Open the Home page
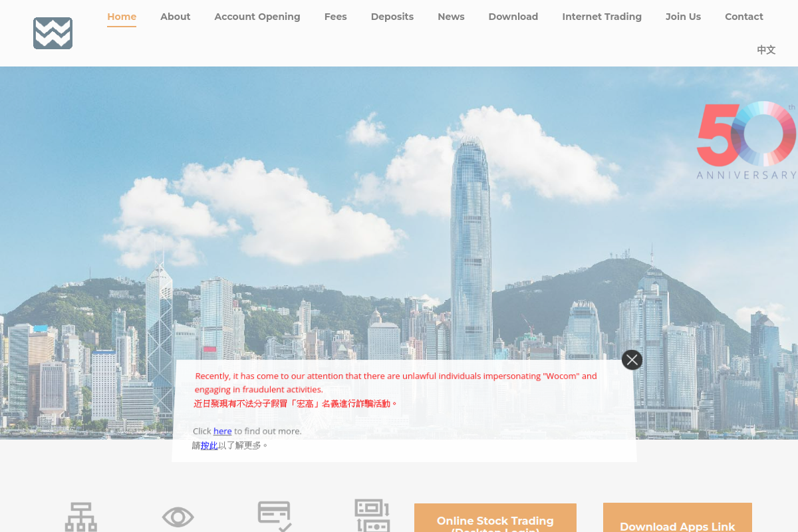Image resolution: width=798 pixels, height=532 pixels. (x=122, y=17)
